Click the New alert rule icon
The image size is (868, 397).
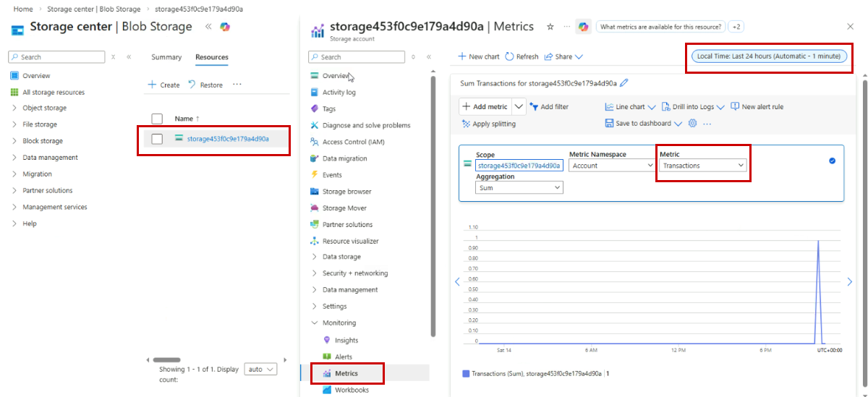click(735, 107)
